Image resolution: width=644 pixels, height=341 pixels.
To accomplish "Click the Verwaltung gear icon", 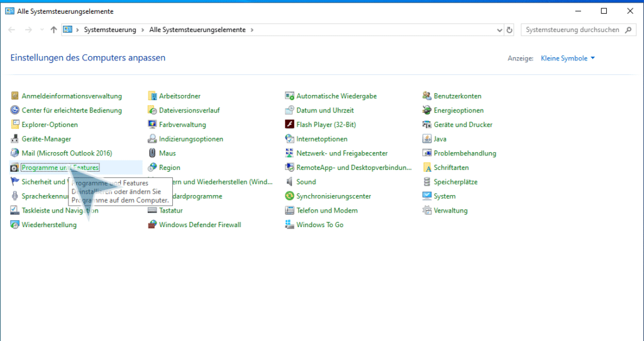I will [427, 210].
